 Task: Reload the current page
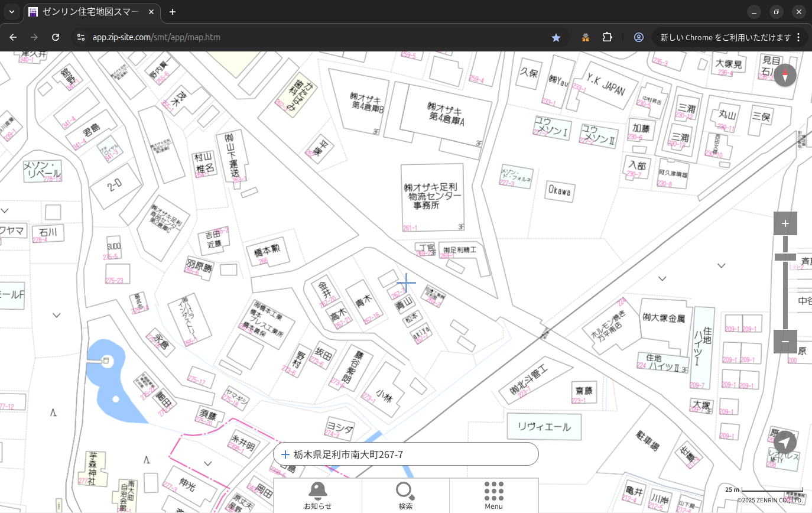point(56,37)
